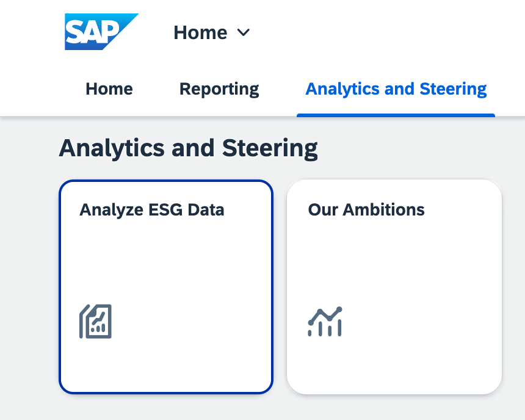The image size is (525, 420).
Task: Expand the Home menu chevron arrow
Action: pyautogui.click(x=244, y=33)
